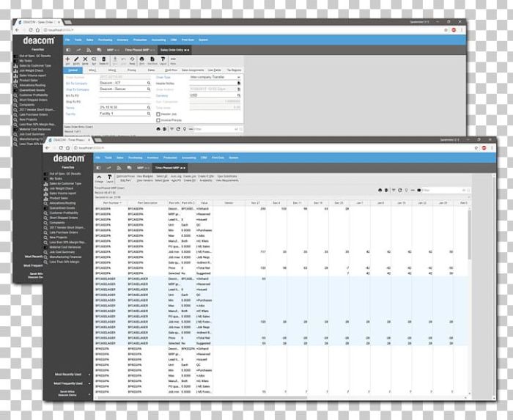Open the Header Notes document icon

(x=239, y=83)
